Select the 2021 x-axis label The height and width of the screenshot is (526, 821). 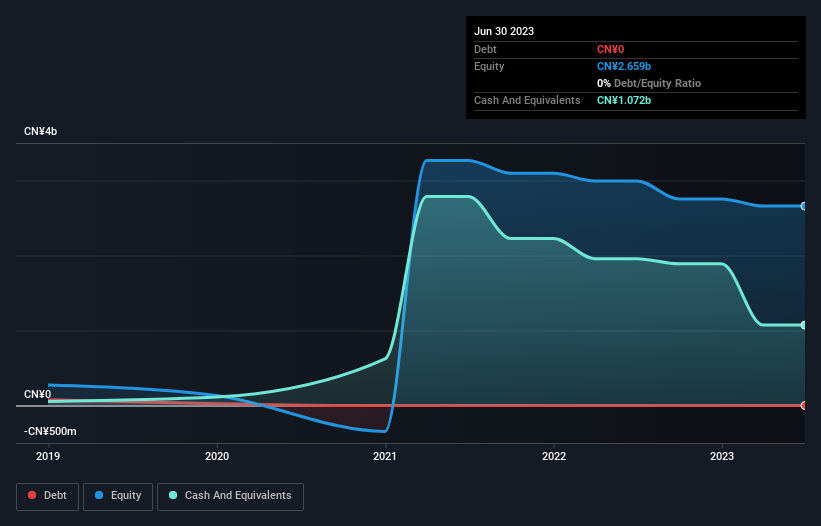385,456
